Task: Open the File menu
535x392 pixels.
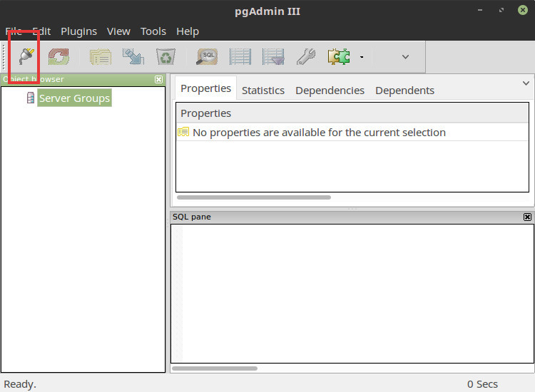Action: point(14,31)
